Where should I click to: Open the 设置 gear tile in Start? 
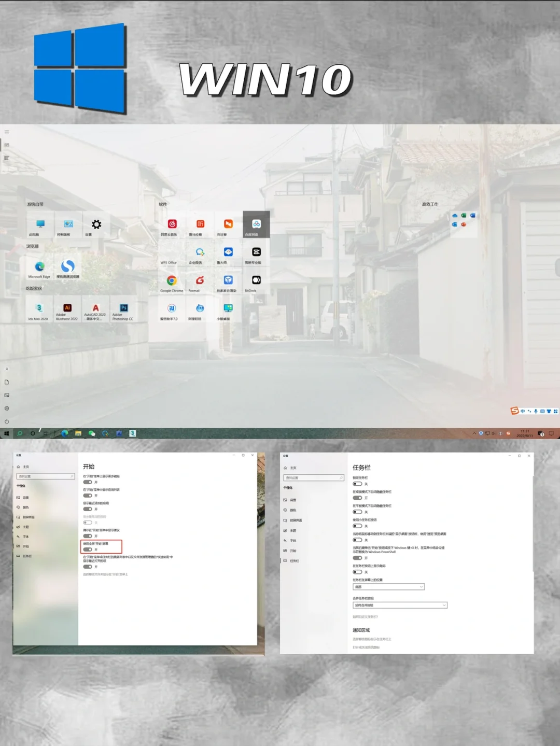click(96, 225)
